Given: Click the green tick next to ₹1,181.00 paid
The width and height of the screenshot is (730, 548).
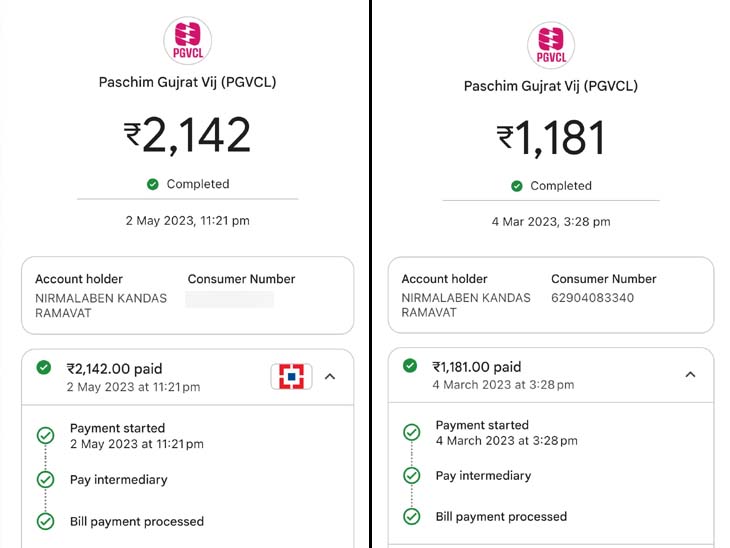Looking at the screenshot, I should click(x=410, y=366).
